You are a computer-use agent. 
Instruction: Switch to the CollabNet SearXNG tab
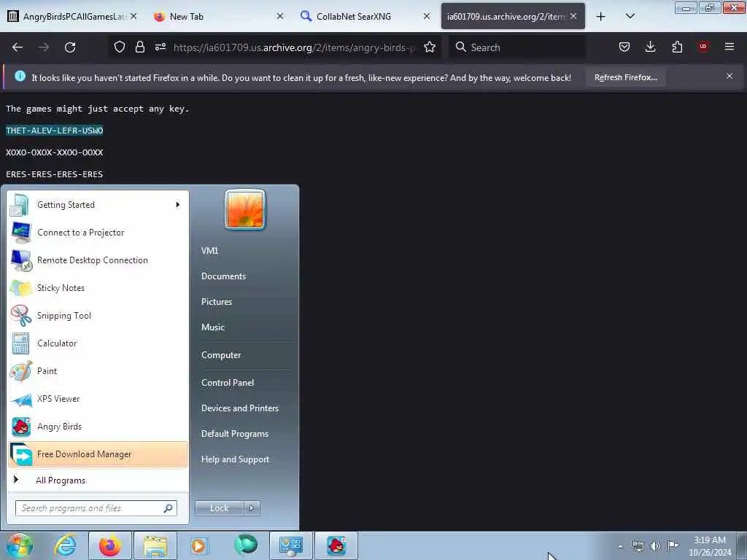366,17
